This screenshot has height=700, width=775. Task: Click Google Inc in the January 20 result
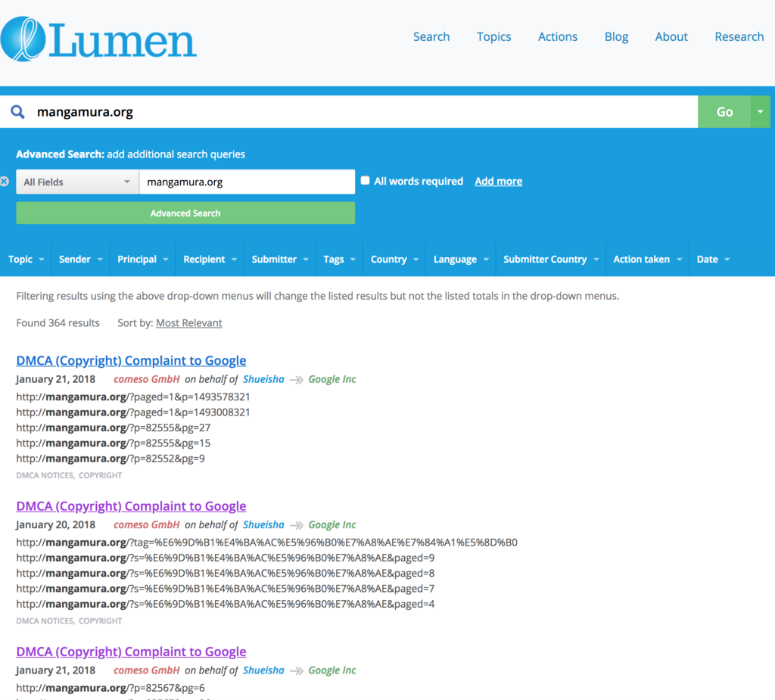(x=332, y=524)
